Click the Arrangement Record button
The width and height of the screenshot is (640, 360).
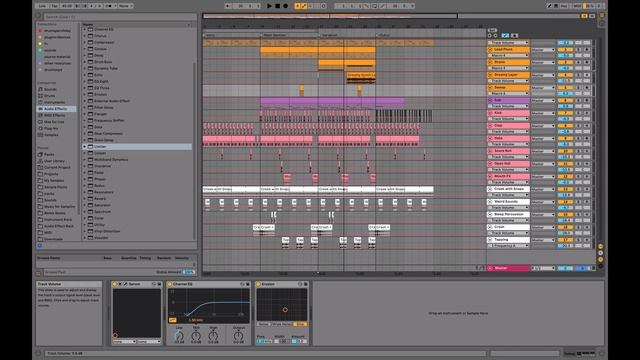point(285,6)
